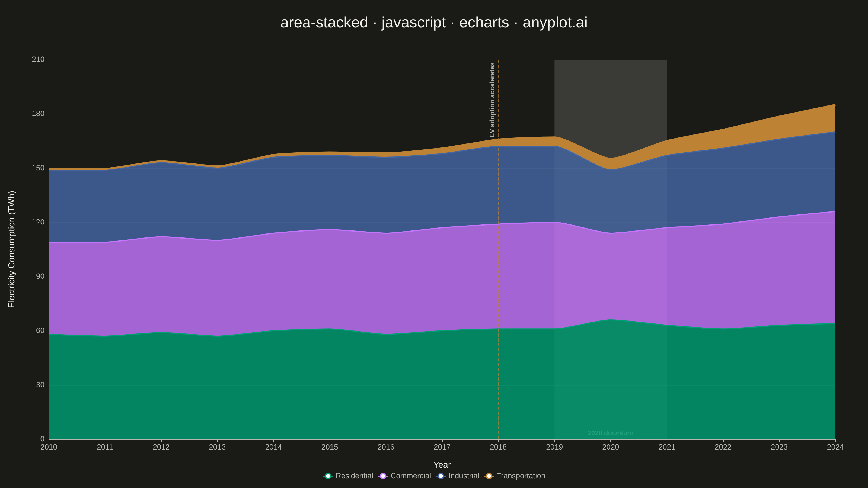Click the y-axis tick label 30
Screen dimensions: 868x488
[x=40, y=385]
